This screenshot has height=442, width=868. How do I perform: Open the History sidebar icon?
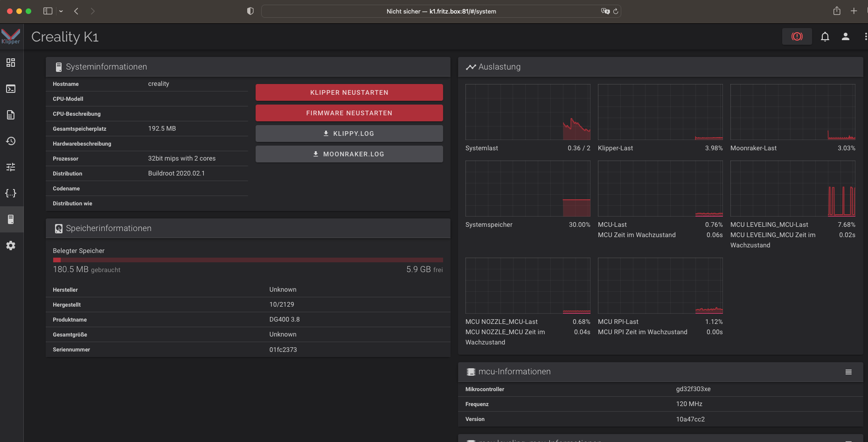(x=11, y=141)
